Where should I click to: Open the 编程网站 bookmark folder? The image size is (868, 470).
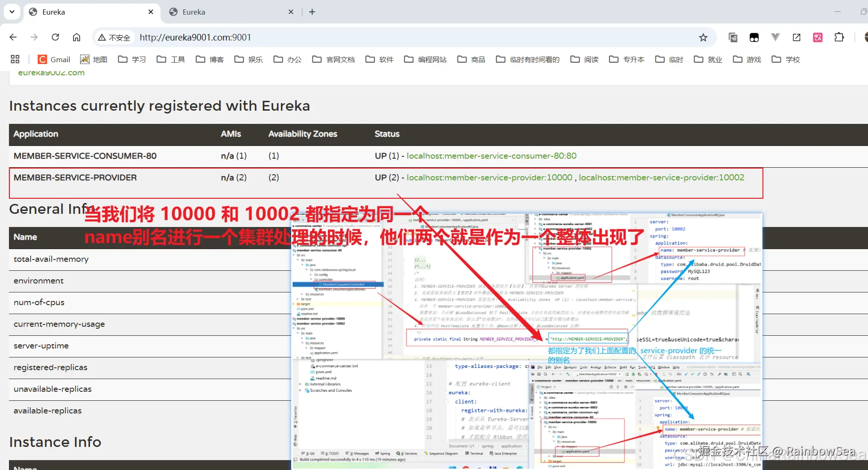[425, 59]
